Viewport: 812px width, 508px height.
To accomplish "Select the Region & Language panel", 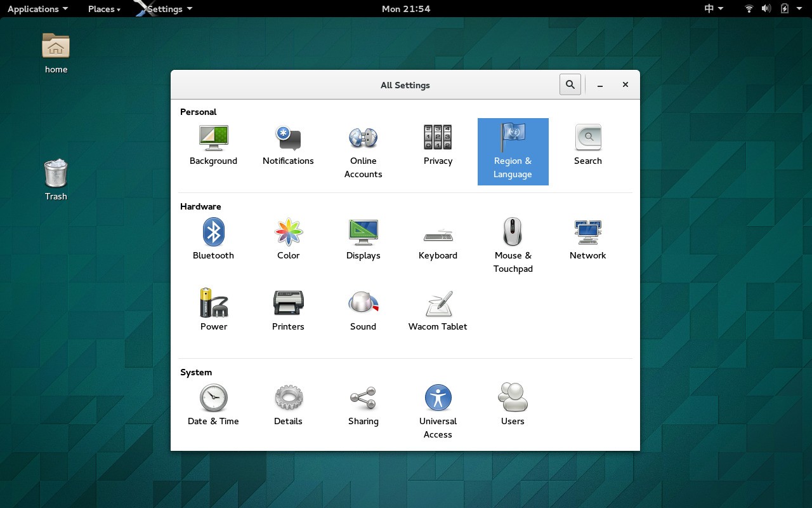I will tap(513, 151).
